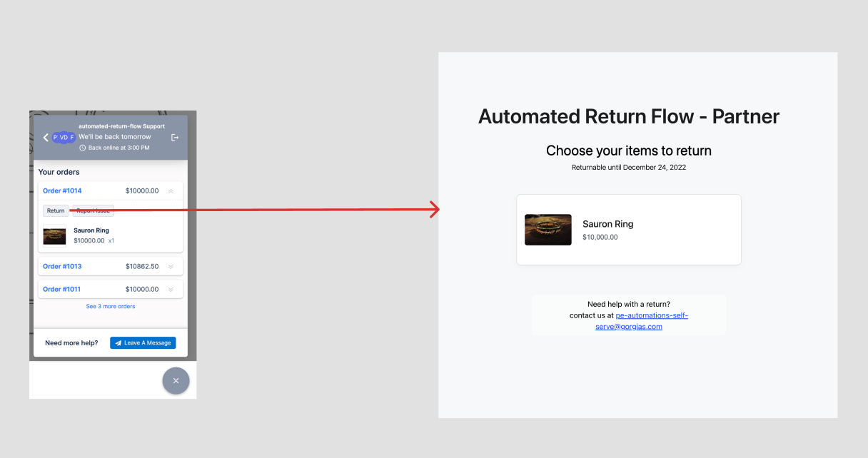Image resolution: width=868 pixels, height=458 pixels.
Task: Click the Report Issue button
Action: [93, 210]
